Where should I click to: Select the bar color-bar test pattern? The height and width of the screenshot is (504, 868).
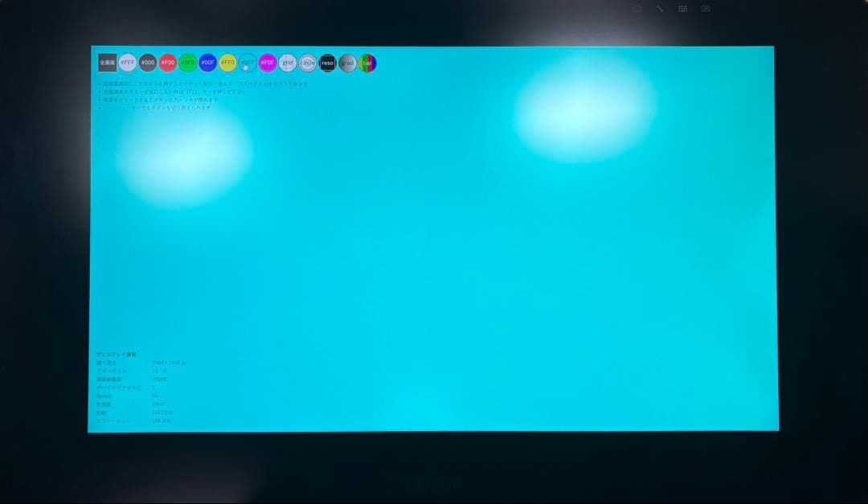(x=367, y=62)
